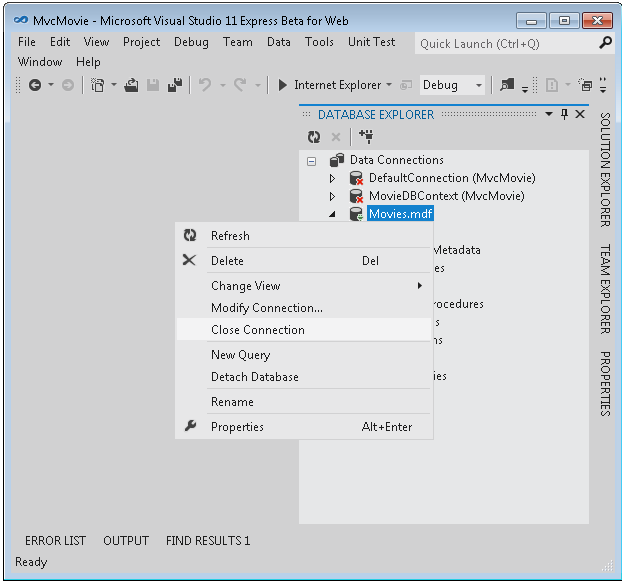Pin the Database Explorer panel with auto-hide icon
The image size is (622, 583).
pyautogui.click(x=564, y=114)
